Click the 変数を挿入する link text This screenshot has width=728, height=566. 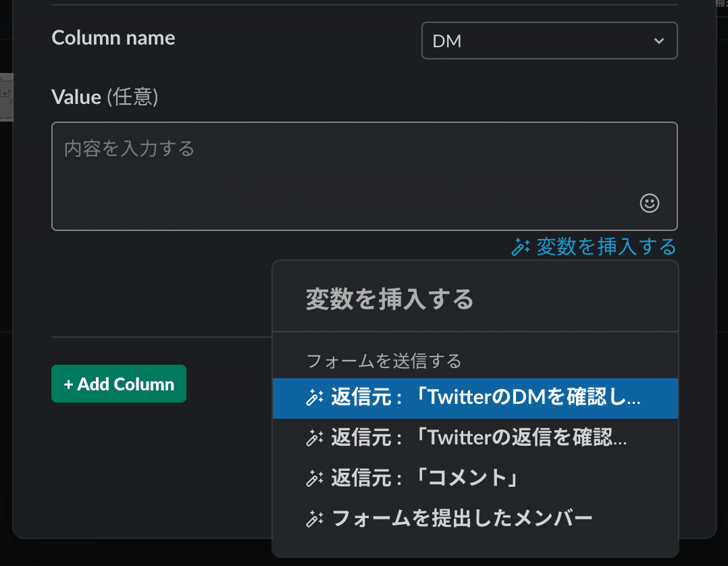tap(606, 247)
